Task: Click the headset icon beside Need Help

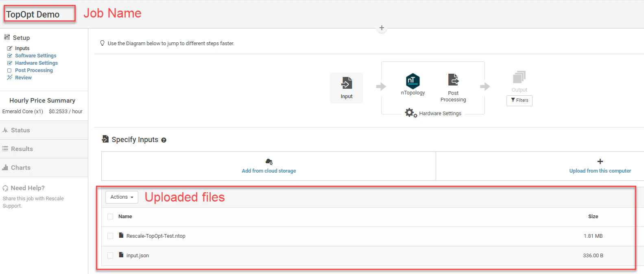Action: (5, 188)
